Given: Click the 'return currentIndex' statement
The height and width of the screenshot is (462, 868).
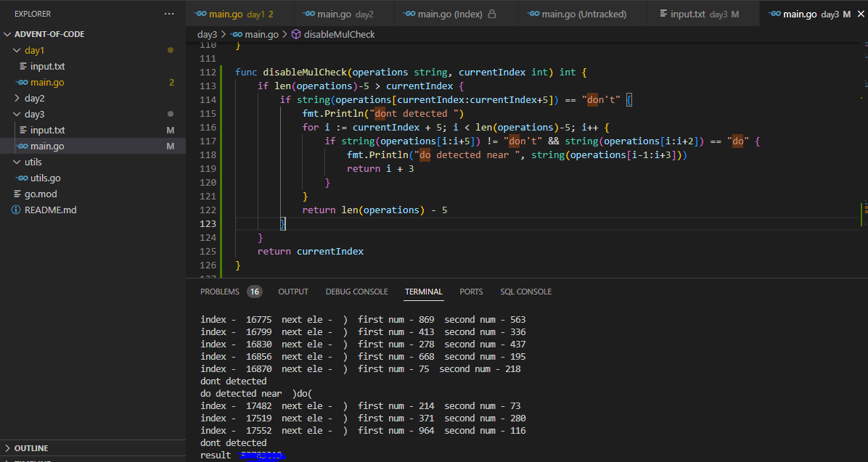Looking at the screenshot, I should [x=311, y=251].
